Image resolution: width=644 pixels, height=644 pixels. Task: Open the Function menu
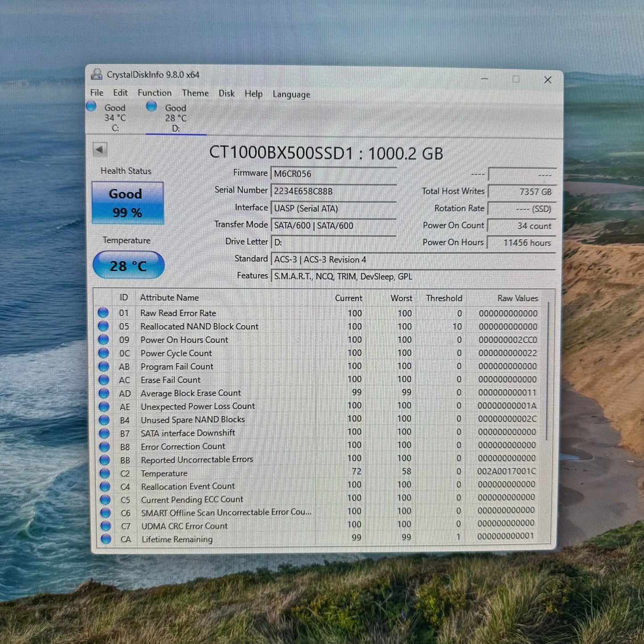(155, 93)
